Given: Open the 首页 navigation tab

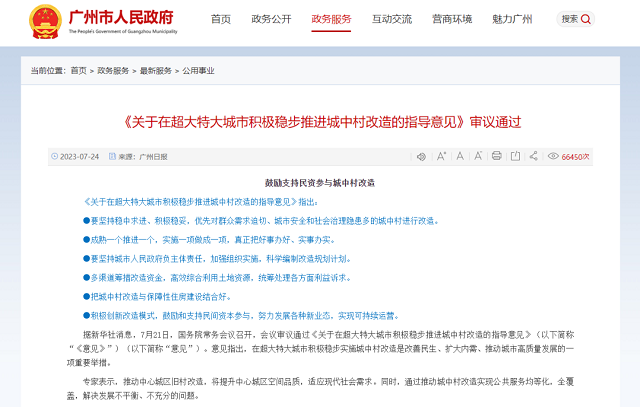Looking at the screenshot, I should pyautogui.click(x=220, y=19).
